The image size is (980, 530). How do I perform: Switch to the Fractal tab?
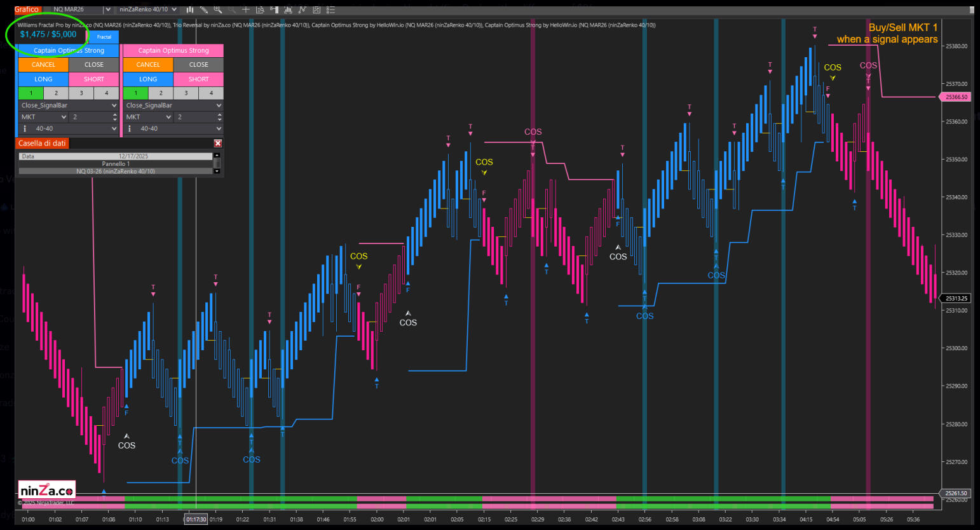[x=104, y=37]
